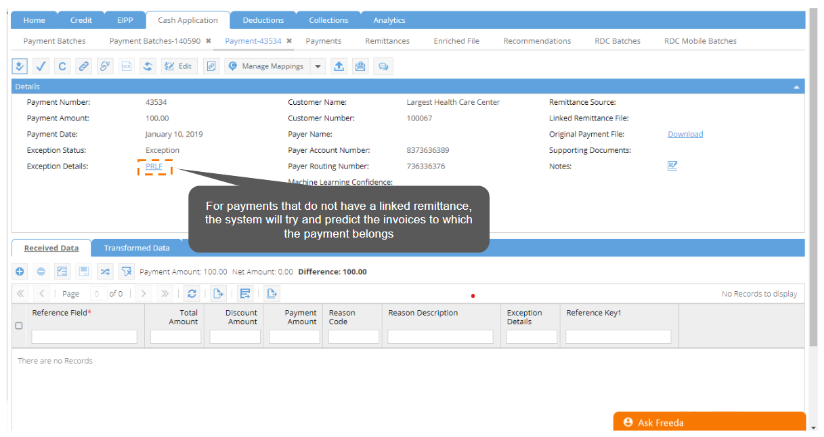Open the Enriched File subtab
The image size is (824, 437).
tap(456, 41)
